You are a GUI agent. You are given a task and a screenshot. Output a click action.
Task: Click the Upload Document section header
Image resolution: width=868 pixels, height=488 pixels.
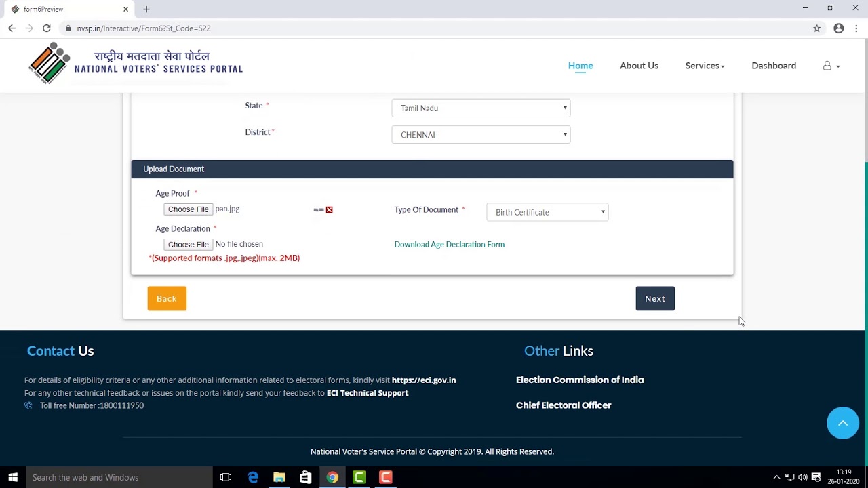432,169
